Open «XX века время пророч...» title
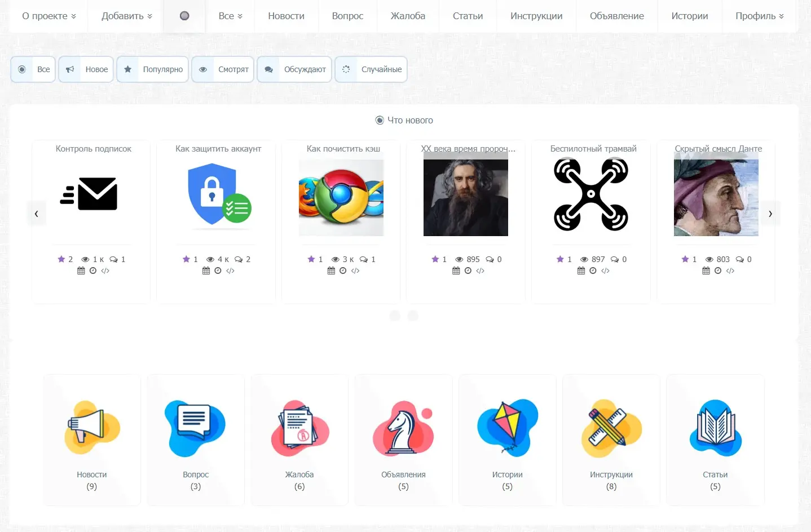The image size is (811, 532). tap(468, 149)
